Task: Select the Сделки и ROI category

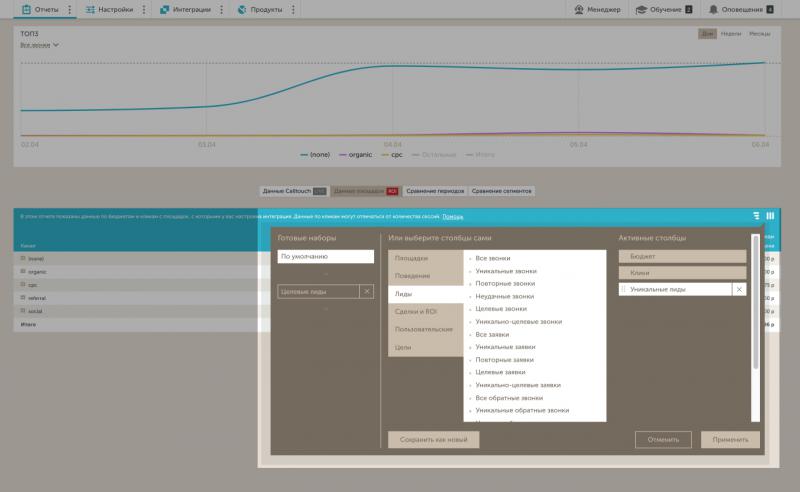Action: click(x=416, y=311)
